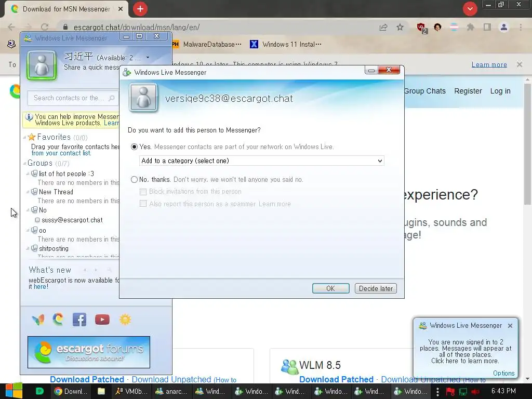Open the browser three-dot menu
The height and width of the screenshot is (399, 532).
[521, 27]
